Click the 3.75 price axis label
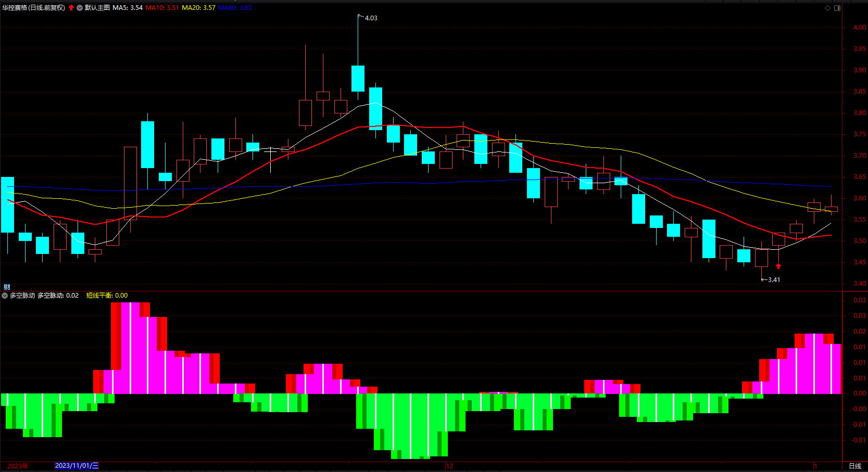Image resolution: width=868 pixels, height=472 pixels. point(860,134)
